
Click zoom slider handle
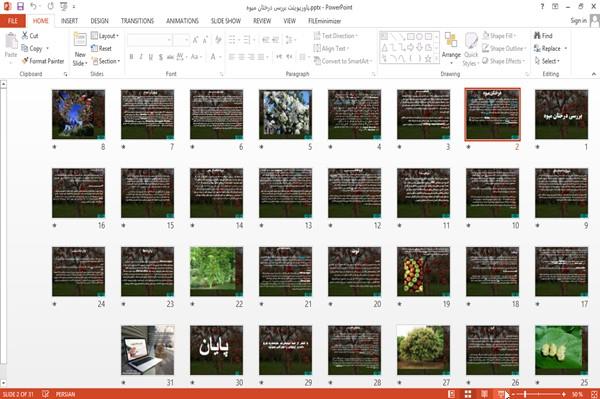pos(525,394)
